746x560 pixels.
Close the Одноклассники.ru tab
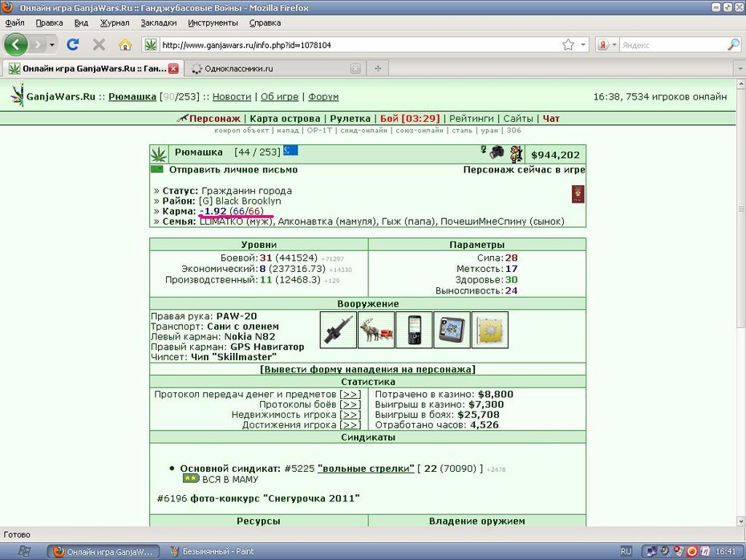pyautogui.click(x=355, y=68)
